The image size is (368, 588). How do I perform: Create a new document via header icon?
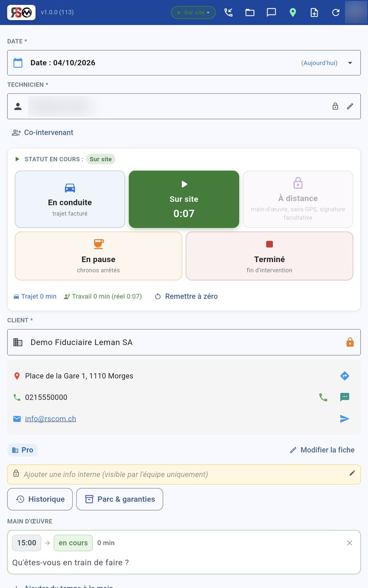point(314,12)
